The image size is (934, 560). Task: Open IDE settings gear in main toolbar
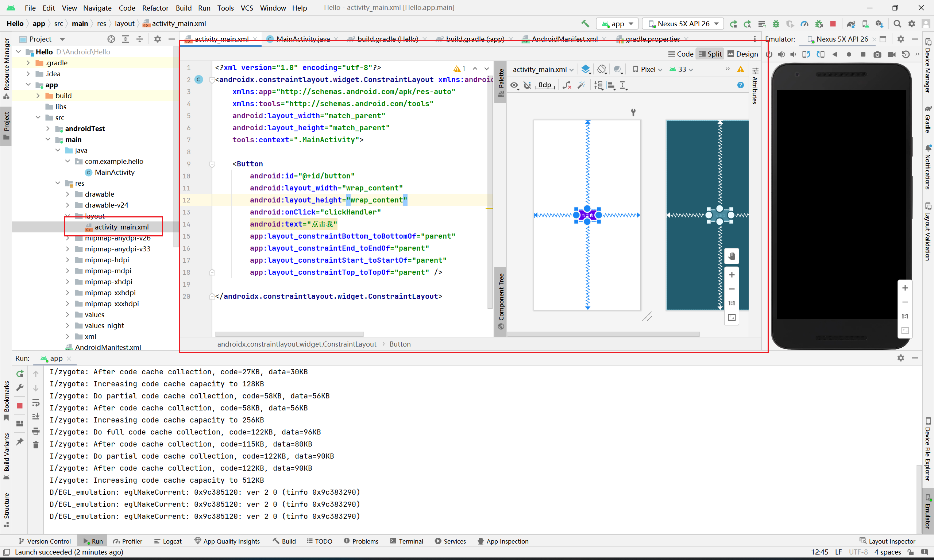coord(912,24)
